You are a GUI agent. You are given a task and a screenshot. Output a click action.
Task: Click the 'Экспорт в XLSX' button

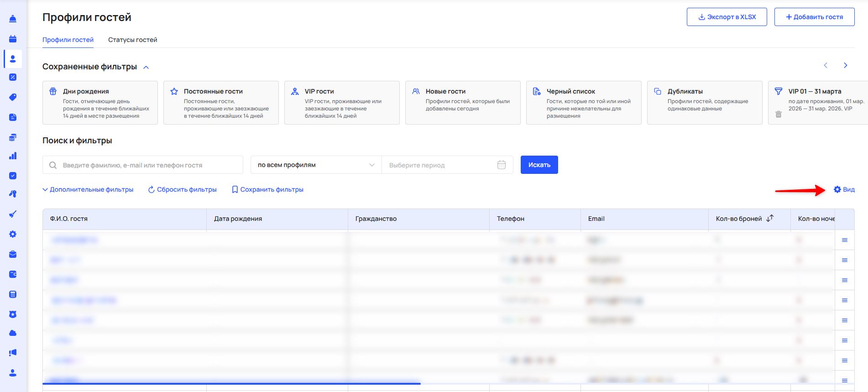coord(727,17)
